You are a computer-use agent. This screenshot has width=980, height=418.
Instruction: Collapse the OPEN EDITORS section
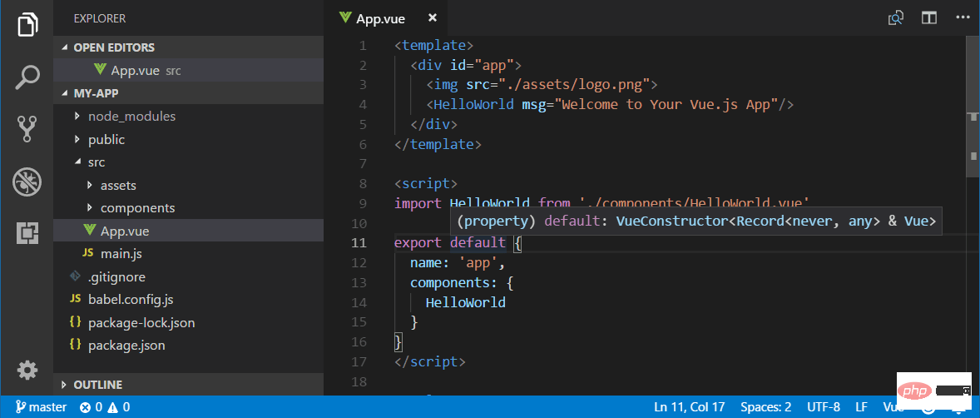pos(113,47)
